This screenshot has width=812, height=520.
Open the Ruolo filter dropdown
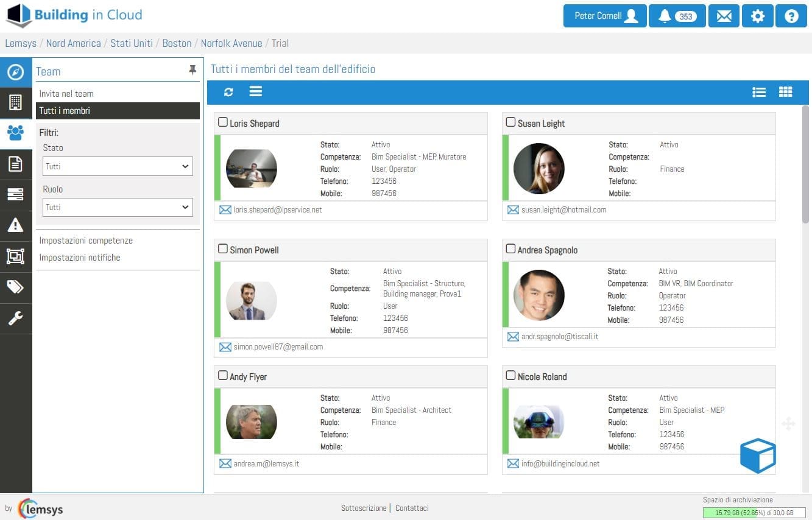coord(118,207)
